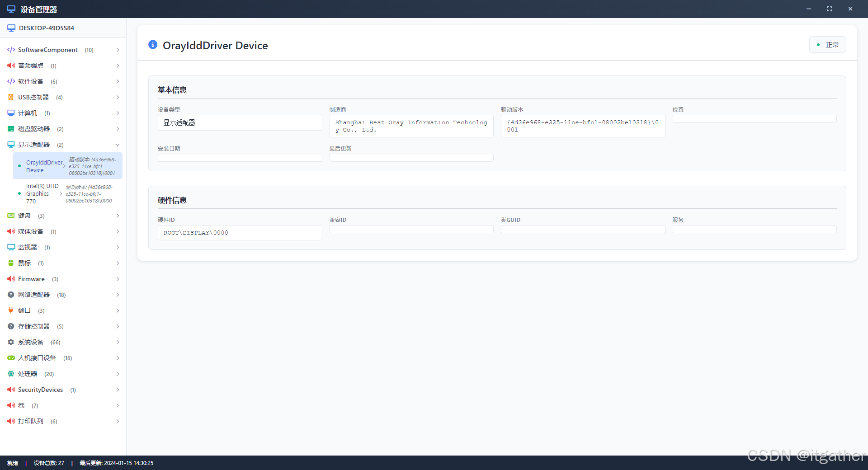Click the 监视器 monitor icon
This screenshot has width=868, height=470.
[11, 247]
